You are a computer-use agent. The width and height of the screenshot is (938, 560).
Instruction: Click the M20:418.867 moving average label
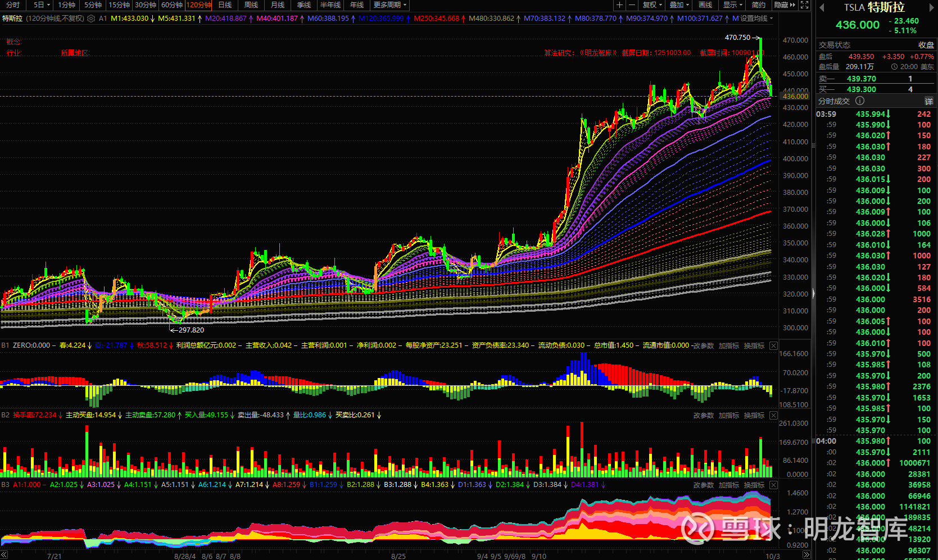click(226, 19)
